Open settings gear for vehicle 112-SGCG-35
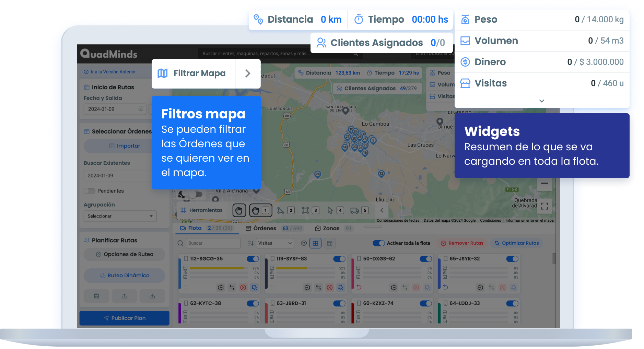Screen dimensions: 644x349 (x=221, y=288)
